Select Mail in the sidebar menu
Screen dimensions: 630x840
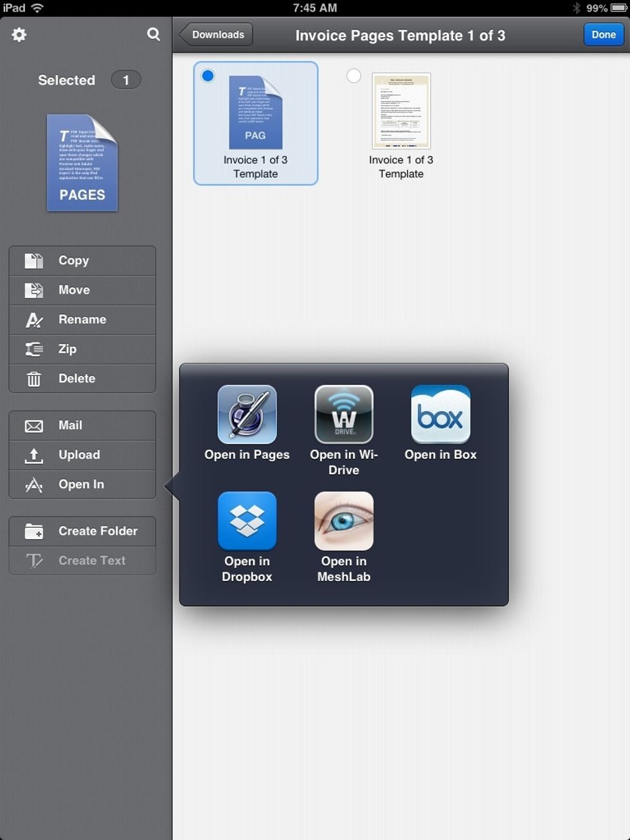[x=82, y=425]
